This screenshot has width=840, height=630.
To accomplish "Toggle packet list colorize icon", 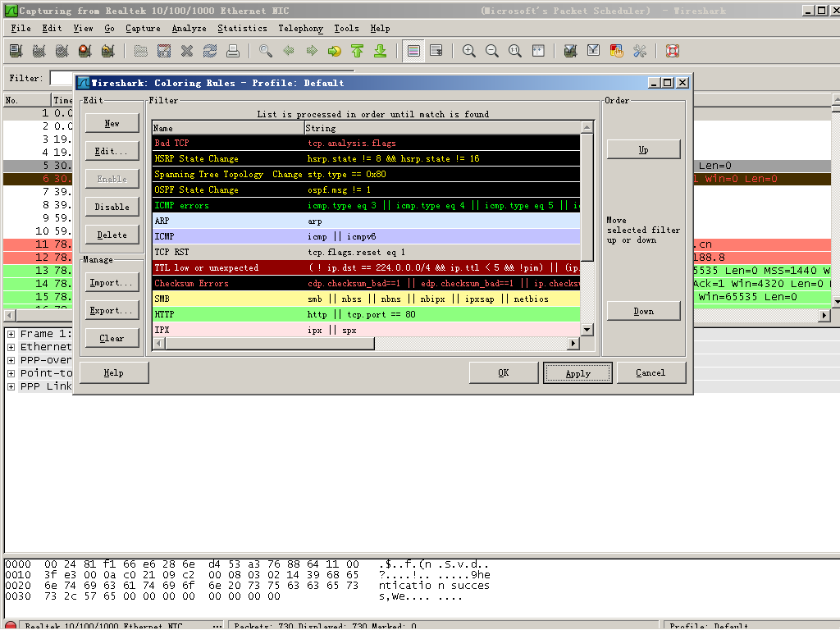I will tap(413, 51).
